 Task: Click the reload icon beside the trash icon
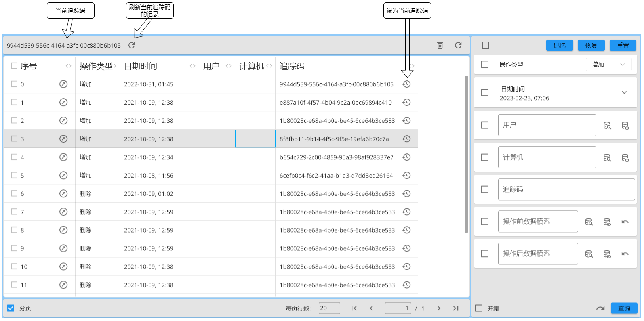458,45
